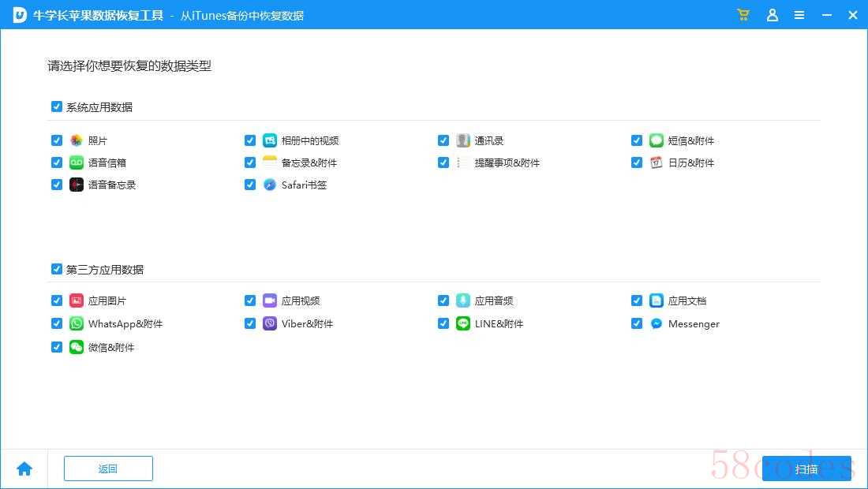
Task: Toggle the 第三方应用数据 select-all checkbox
Action: tap(57, 269)
